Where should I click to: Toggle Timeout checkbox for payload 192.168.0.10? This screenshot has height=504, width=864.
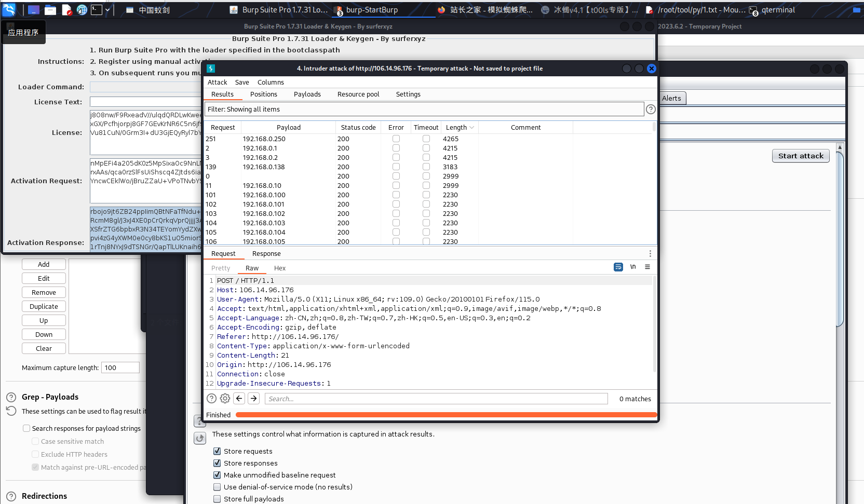pos(426,185)
